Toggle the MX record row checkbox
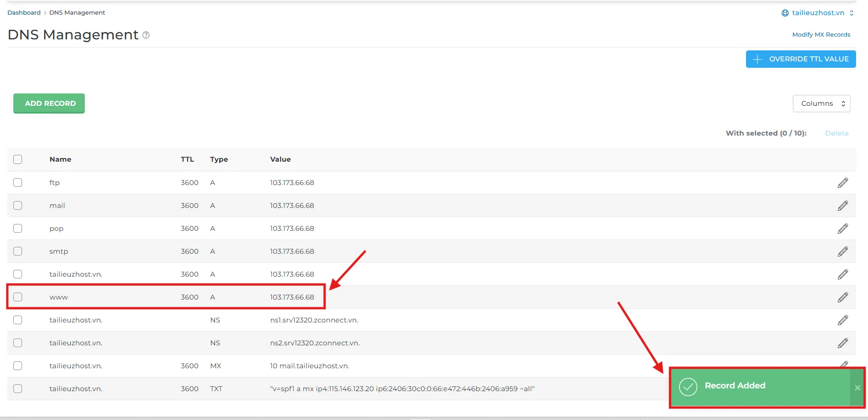The width and height of the screenshot is (868, 420). [x=18, y=365]
